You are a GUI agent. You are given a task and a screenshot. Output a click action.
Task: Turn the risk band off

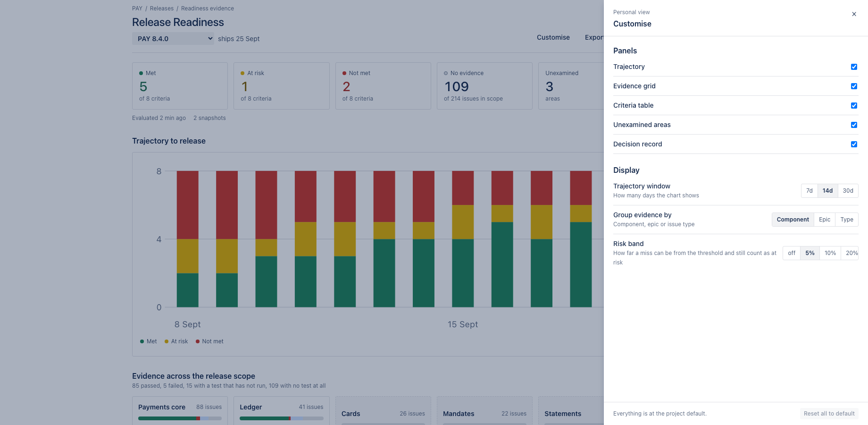(792, 253)
